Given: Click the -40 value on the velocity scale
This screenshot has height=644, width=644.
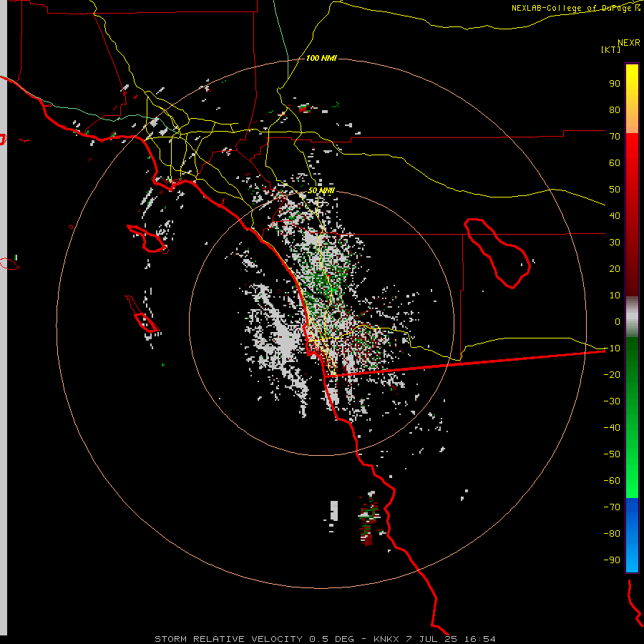Looking at the screenshot, I should 612,428.
